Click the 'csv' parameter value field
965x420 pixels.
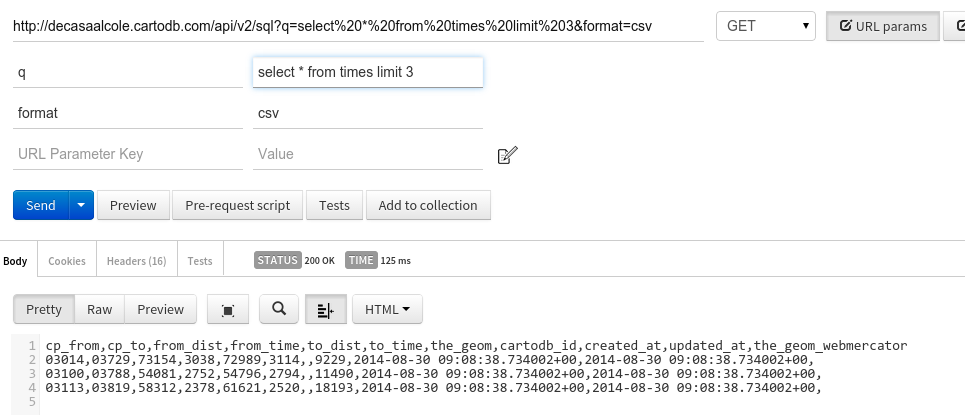point(368,113)
